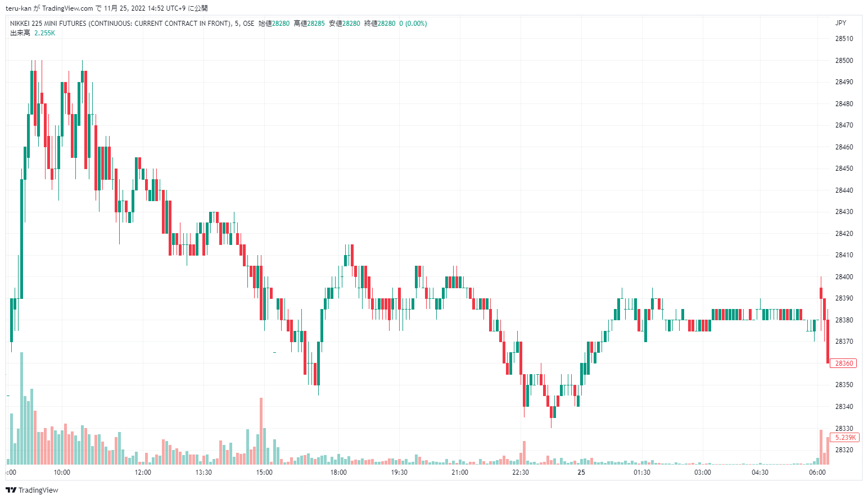The height and width of the screenshot is (500, 868).
Task: Click the red 28360 current price label
Action: tap(843, 363)
